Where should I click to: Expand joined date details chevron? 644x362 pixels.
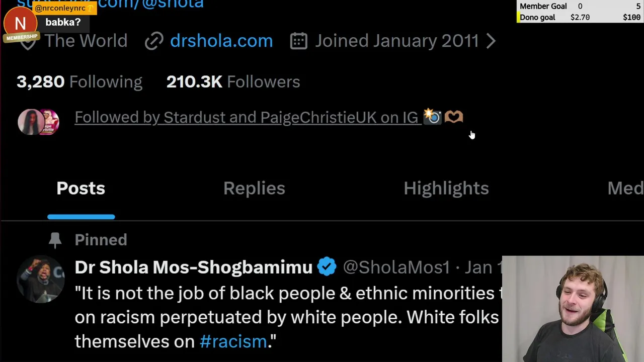tap(491, 41)
